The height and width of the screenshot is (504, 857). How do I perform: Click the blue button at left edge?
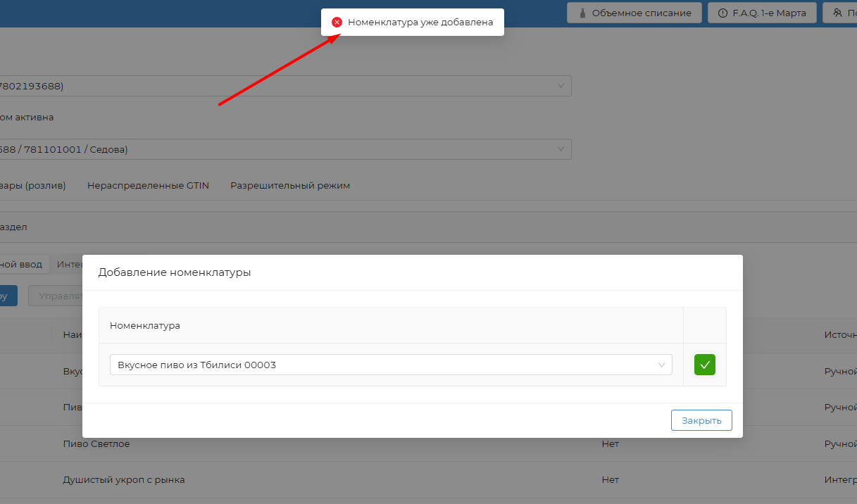coord(7,296)
